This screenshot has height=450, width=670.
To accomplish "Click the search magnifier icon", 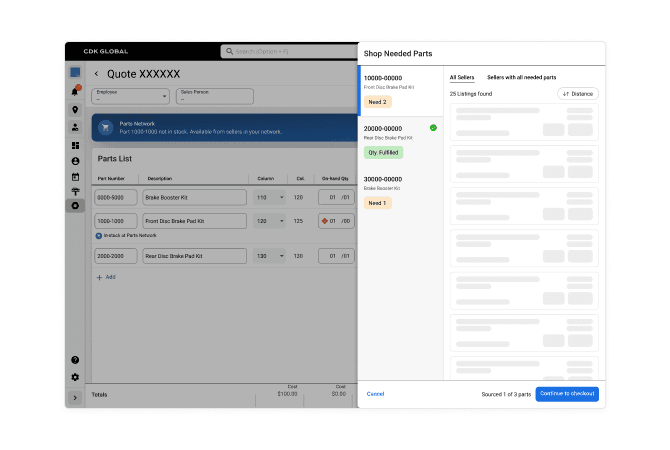I will (229, 51).
